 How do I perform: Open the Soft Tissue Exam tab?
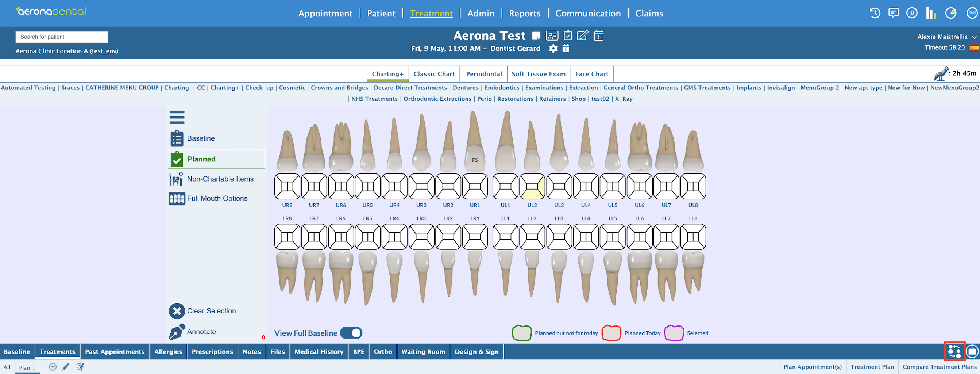point(538,74)
